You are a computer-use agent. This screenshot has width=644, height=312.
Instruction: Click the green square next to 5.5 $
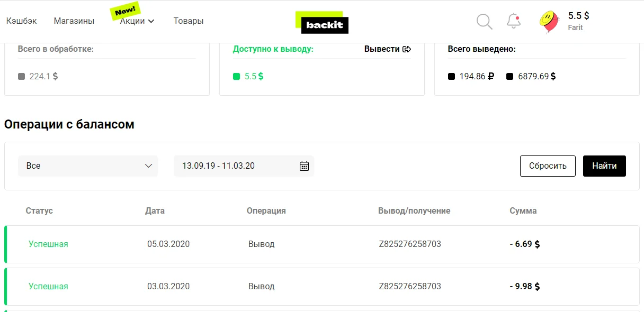click(x=237, y=76)
